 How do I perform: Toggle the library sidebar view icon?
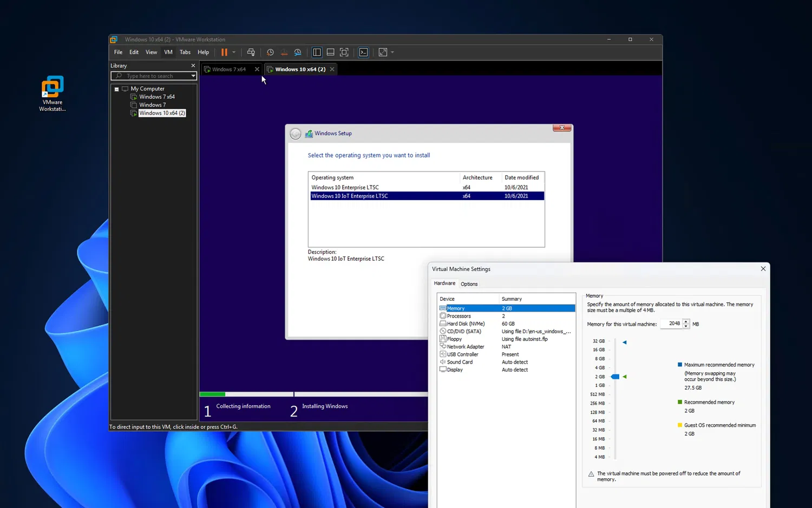pyautogui.click(x=317, y=52)
